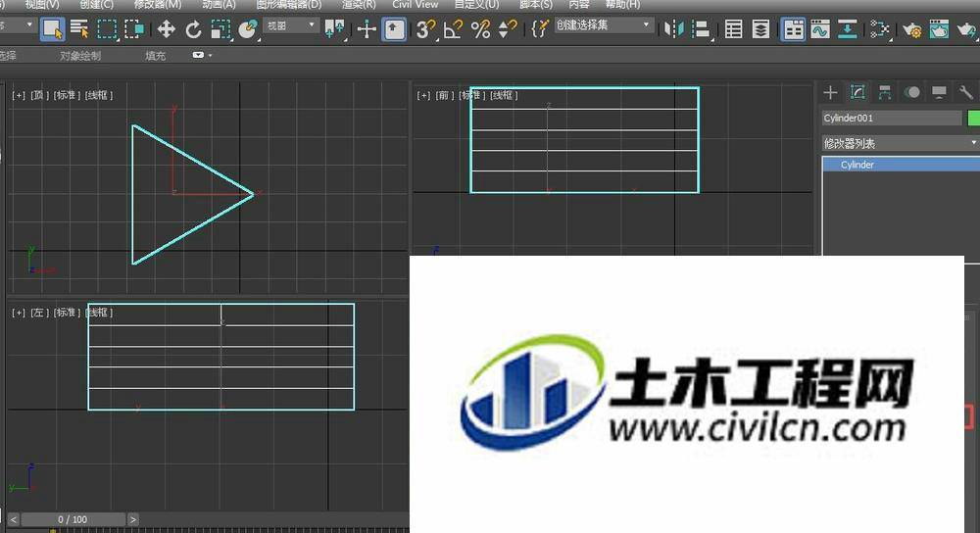This screenshot has height=533, width=980.
Task: Open the Utilities command panel tab
Action: [x=965, y=92]
